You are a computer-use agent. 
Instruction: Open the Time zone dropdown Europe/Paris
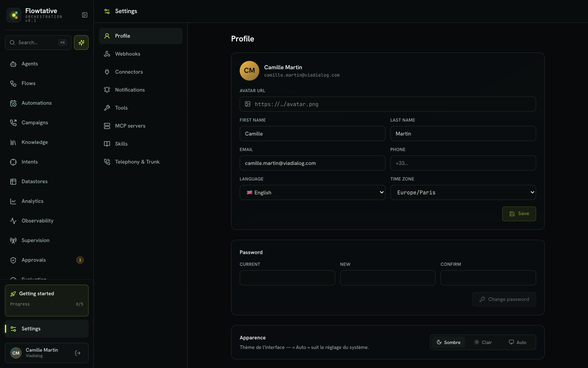tap(463, 192)
